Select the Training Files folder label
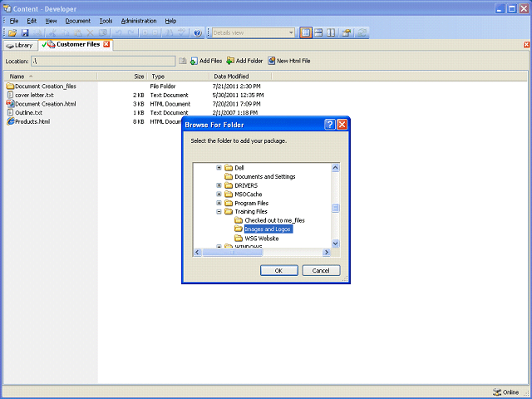This screenshot has width=532, height=399. click(251, 211)
